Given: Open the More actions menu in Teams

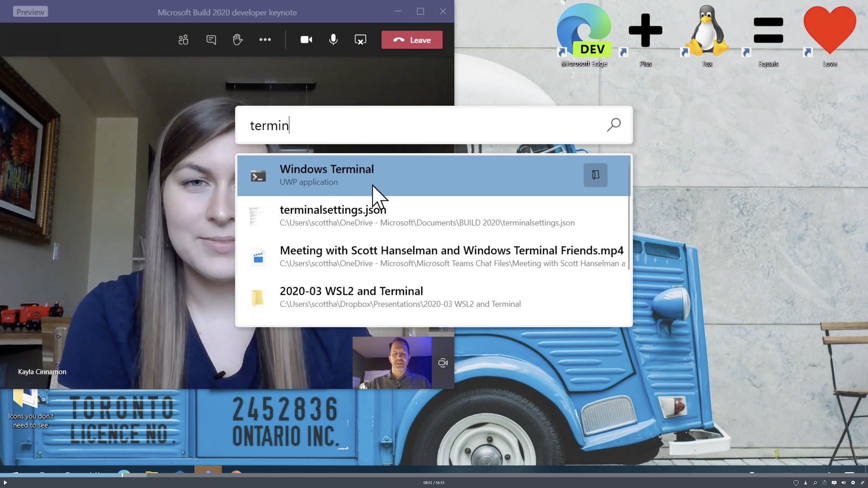Looking at the screenshot, I should (x=265, y=40).
